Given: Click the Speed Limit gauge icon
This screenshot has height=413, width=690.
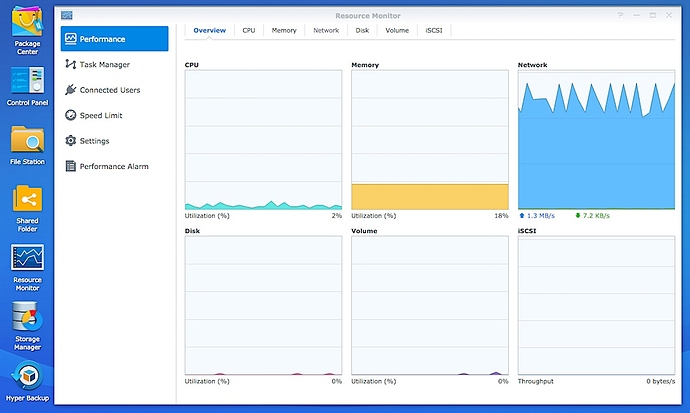Looking at the screenshot, I should click(70, 115).
